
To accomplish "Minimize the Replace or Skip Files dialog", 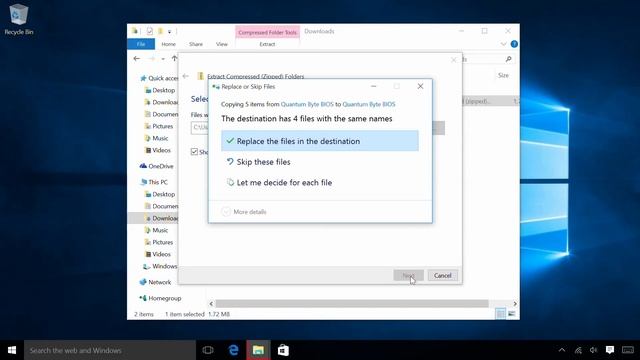I will 373,86.
